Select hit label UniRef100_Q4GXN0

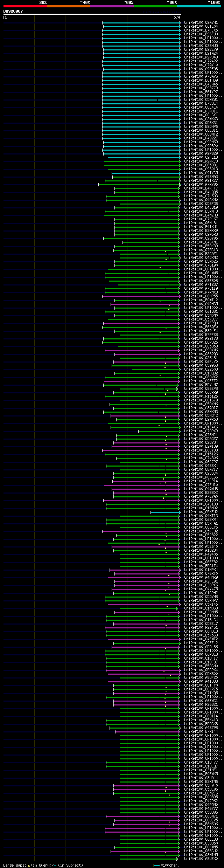pyautogui.click(x=201, y=200)
